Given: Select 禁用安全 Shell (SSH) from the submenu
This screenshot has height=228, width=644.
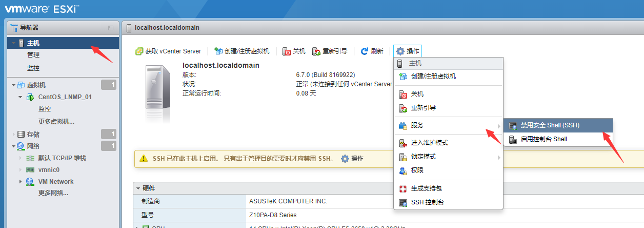Looking at the screenshot, I should pos(550,125).
